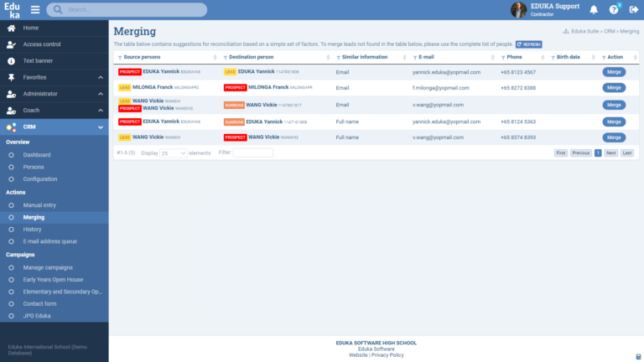This screenshot has width=644, height=362.
Task: Open the Website footer link
Action: coord(358,355)
